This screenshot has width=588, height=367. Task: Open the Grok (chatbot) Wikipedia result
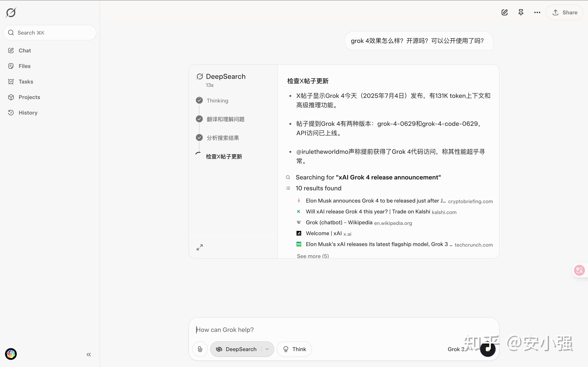tap(339, 222)
